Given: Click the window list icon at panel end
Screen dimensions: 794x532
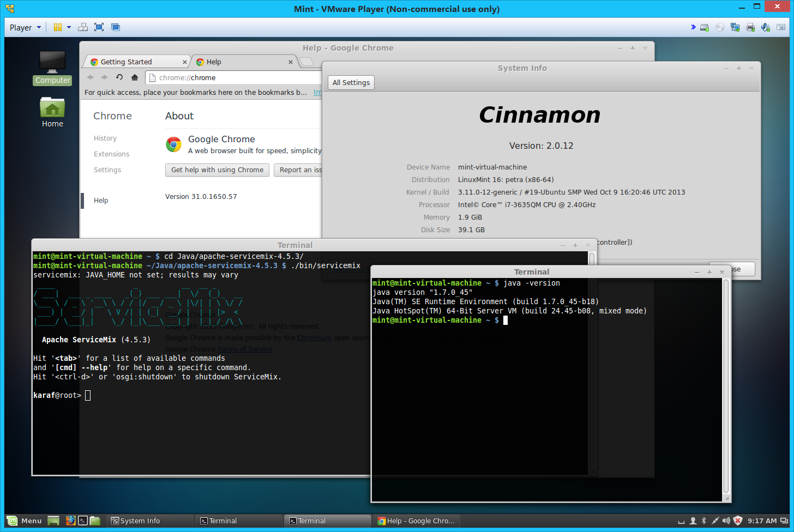Looking at the screenshot, I should (x=784, y=521).
